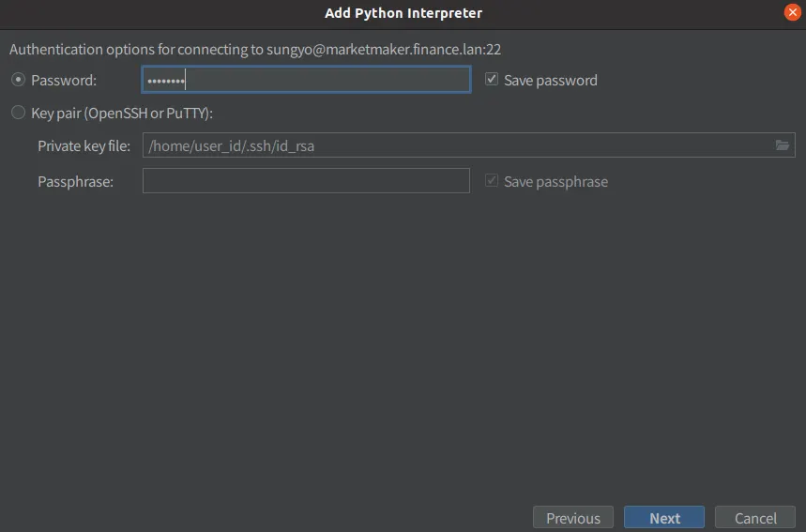This screenshot has width=806, height=532.
Task: Click the "Password:" label text
Action: (64, 81)
